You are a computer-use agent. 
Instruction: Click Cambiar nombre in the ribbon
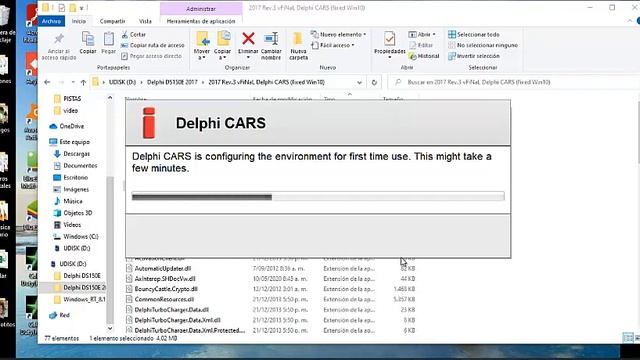tap(271, 46)
